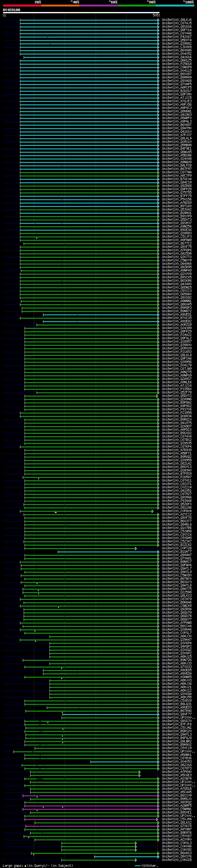This screenshot has width=197, height=868.
Task: Click hit UniRef100_P25818
Action: point(176,64)
